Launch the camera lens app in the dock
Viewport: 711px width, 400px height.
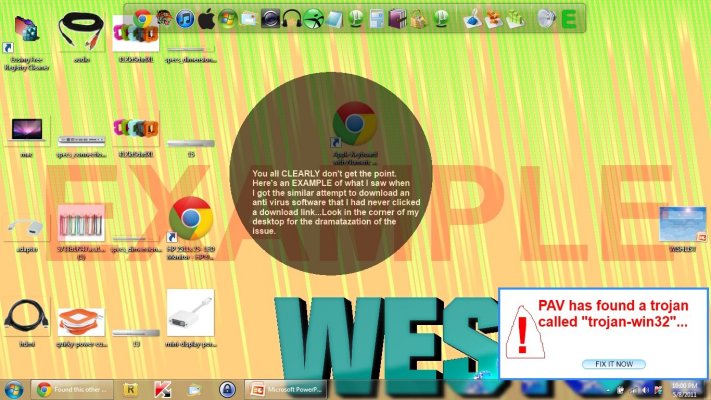tap(270, 20)
